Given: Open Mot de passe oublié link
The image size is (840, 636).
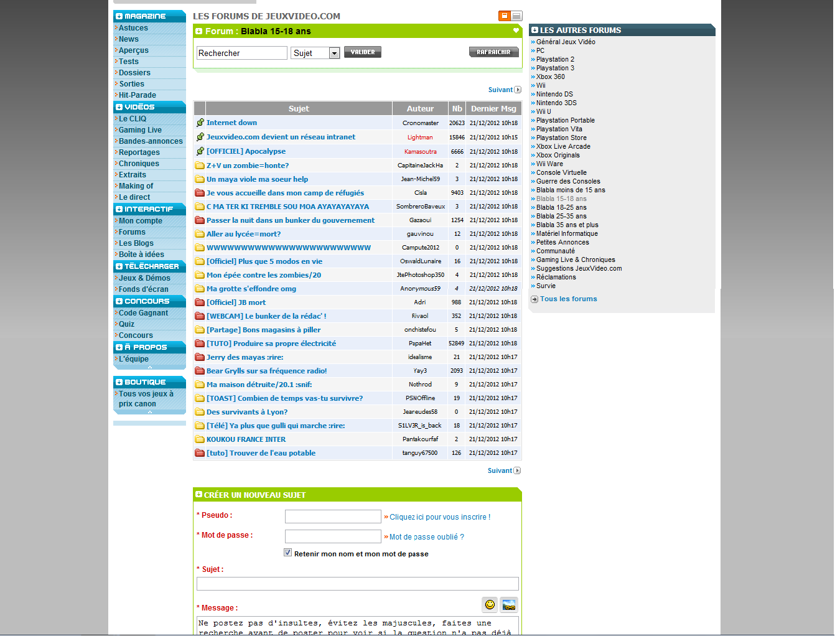Looking at the screenshot, I should click(x=427, y=537).
